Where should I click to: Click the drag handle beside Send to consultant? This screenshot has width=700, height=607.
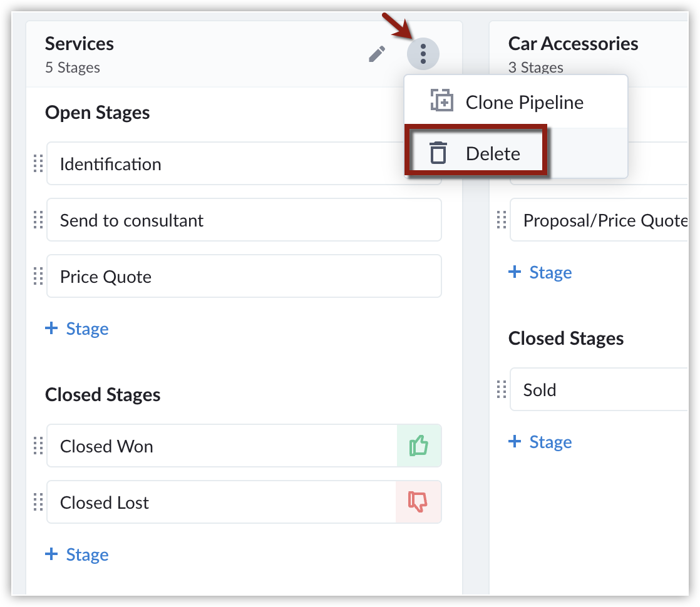(38, 220)
